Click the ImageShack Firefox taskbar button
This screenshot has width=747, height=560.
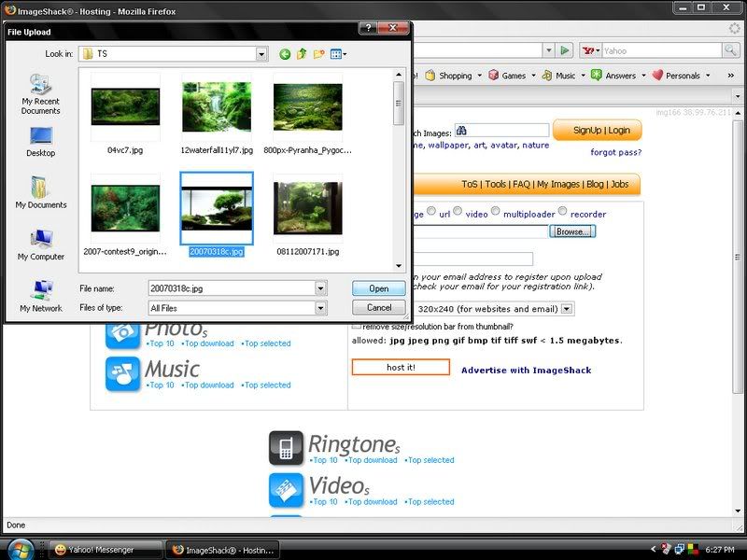pyautogui.click(x=222, y=550)
